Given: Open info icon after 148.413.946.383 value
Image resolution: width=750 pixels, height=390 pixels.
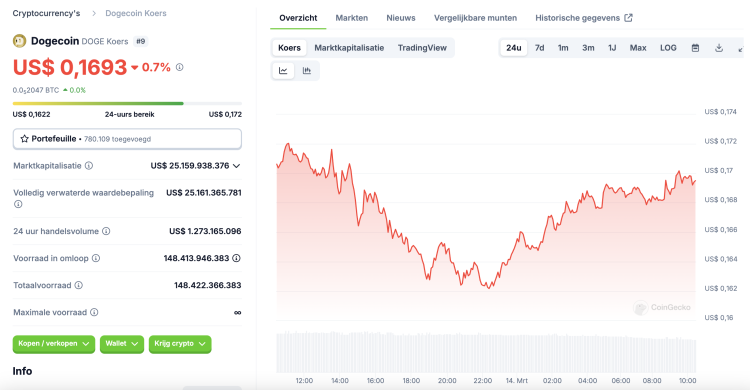Looking at the screenshot, I should [236, 258].
